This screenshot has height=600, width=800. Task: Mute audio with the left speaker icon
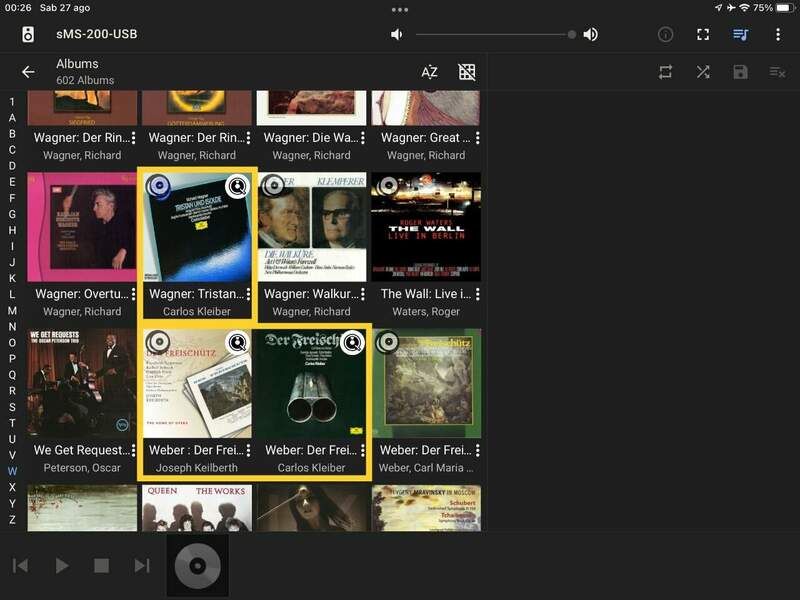[397, 34]
